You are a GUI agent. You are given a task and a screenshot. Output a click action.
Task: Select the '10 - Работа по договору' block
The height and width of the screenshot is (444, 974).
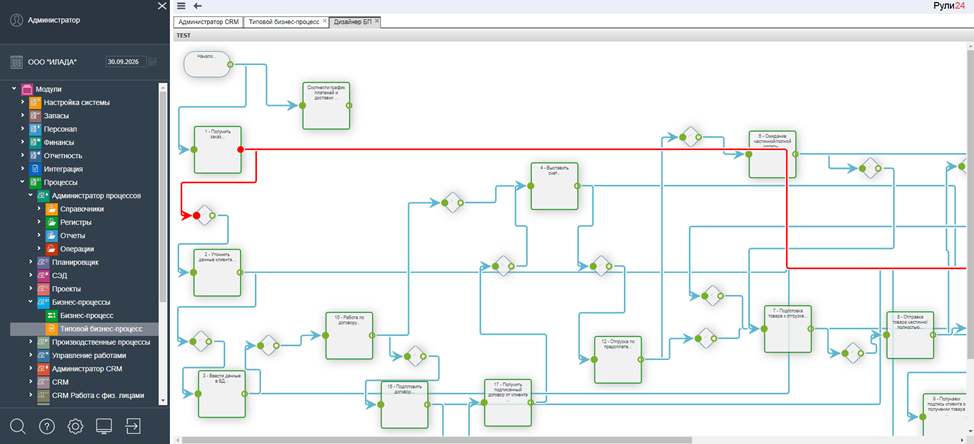pyautogui.click(x=349, y=335)
